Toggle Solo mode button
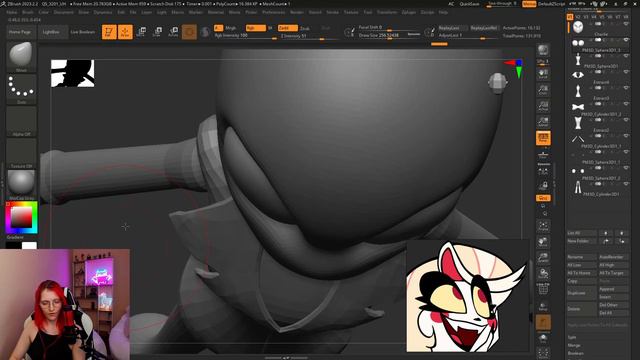Viewport: 640px width, 360px height. click(x=543, y=338)
